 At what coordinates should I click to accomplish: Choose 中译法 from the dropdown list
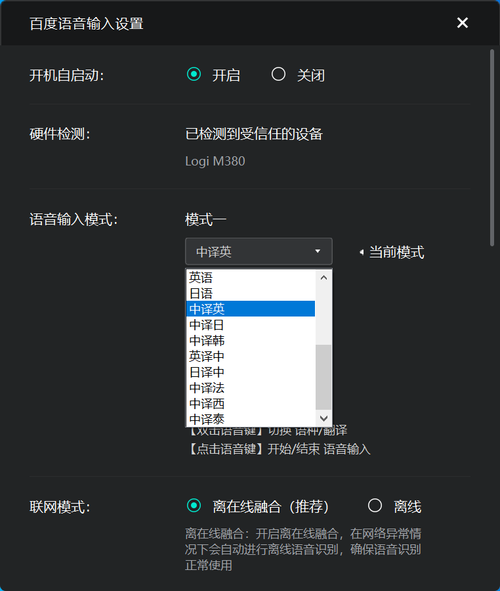[x=251, y=388]
